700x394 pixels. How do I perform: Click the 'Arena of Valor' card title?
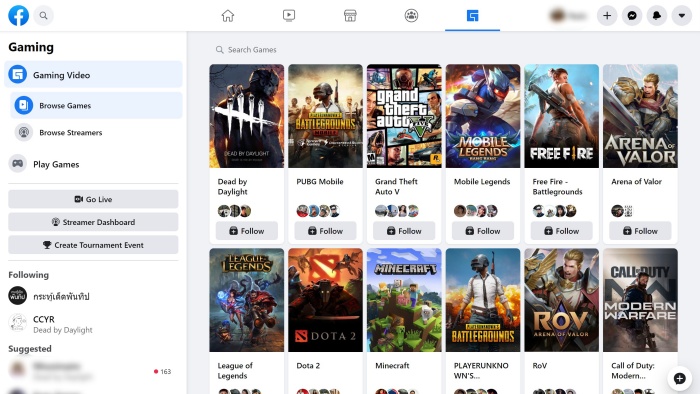pos(636,182)
